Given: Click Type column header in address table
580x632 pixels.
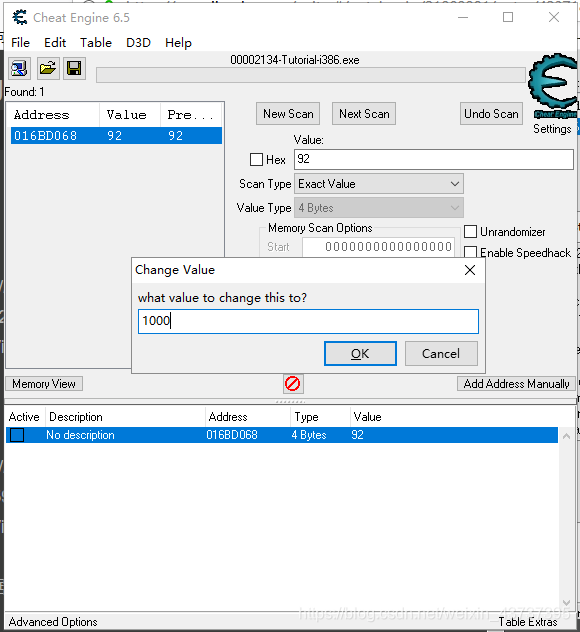Looking at the screenshot, I should (320, 417).
